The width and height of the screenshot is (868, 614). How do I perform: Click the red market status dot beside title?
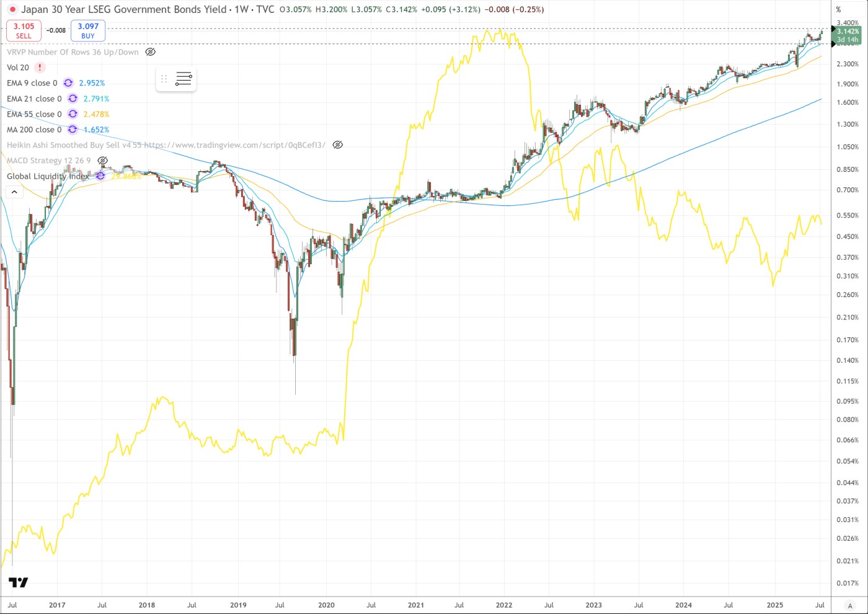pos(12,10)
